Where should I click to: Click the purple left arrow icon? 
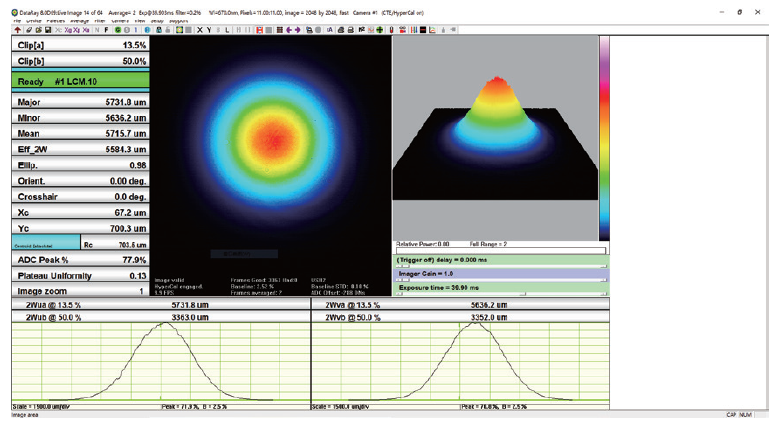[x=289, y=30]
